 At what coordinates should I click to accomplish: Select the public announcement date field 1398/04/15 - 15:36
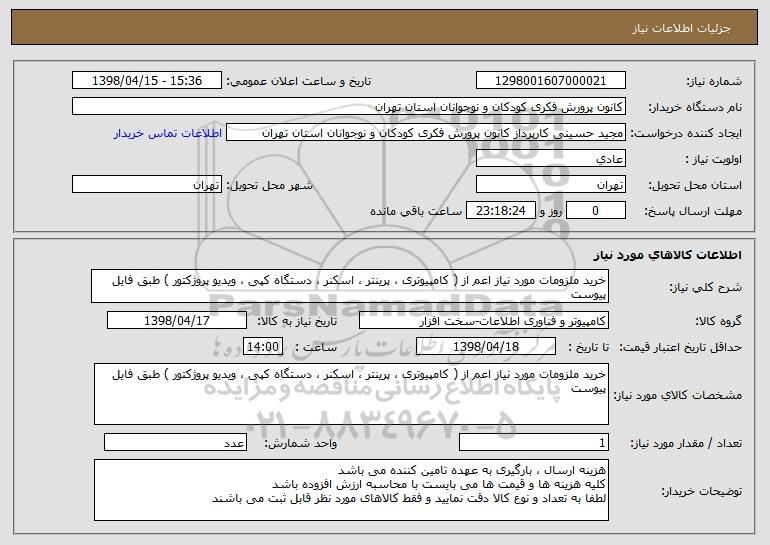point(147,81)
